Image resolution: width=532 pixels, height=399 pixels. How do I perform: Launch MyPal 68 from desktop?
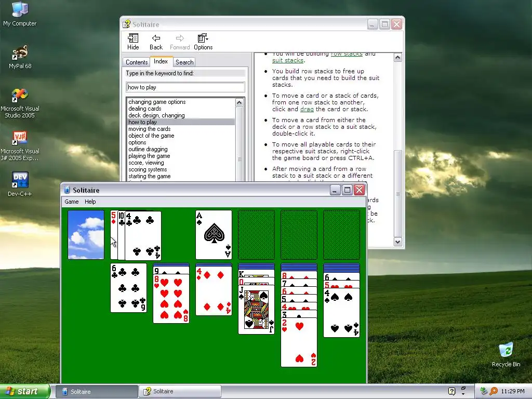[20, 57]
